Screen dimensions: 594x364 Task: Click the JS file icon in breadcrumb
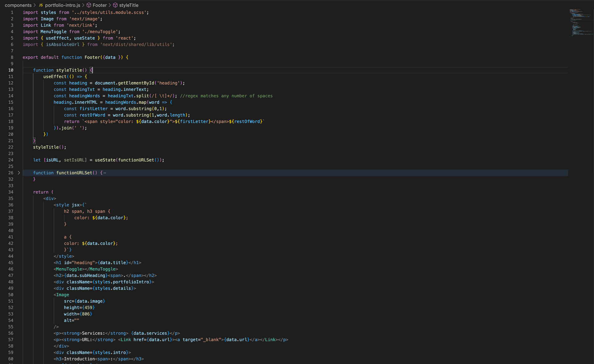click(x=41, y=5)
